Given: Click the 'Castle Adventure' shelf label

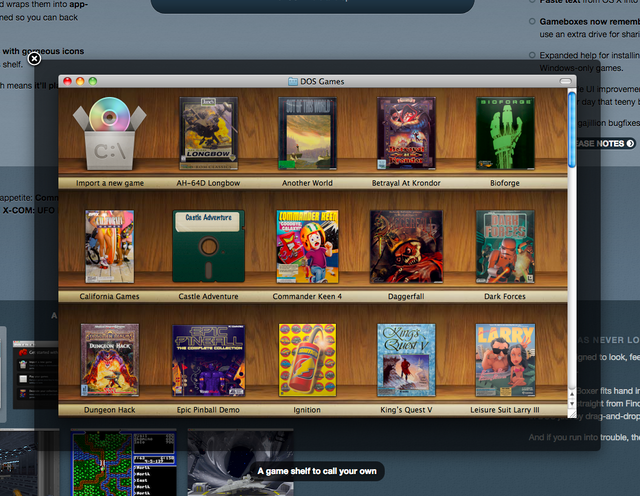Looking at the screenshot, I should tap(208, 296).
